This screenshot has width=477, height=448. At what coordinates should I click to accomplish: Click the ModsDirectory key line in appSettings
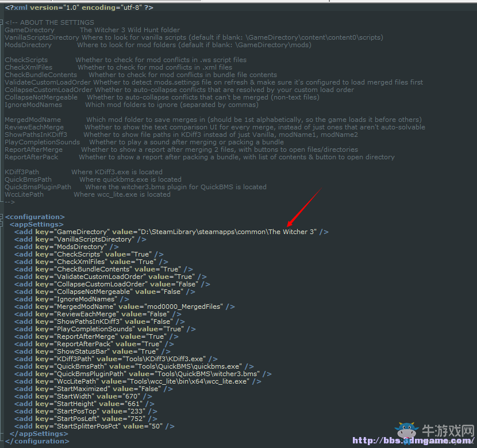click(67, 247)
